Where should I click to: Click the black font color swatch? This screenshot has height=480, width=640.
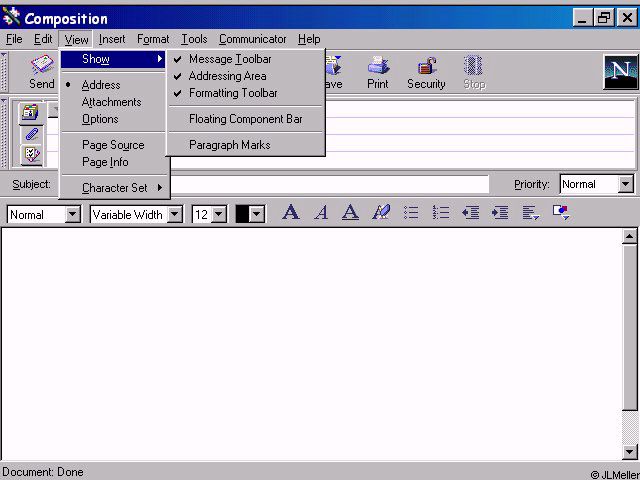pyautogui.click(x=242, y=214)
